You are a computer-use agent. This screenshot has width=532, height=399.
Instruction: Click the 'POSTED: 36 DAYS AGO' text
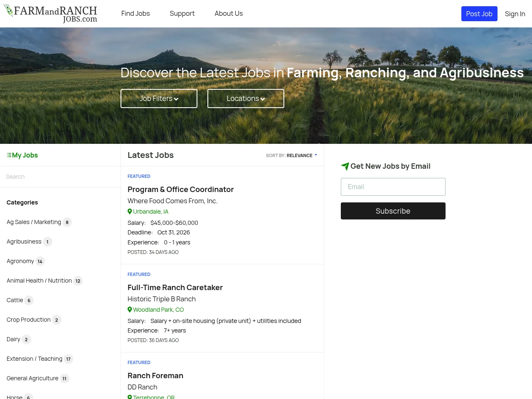[x=153, y=340]
